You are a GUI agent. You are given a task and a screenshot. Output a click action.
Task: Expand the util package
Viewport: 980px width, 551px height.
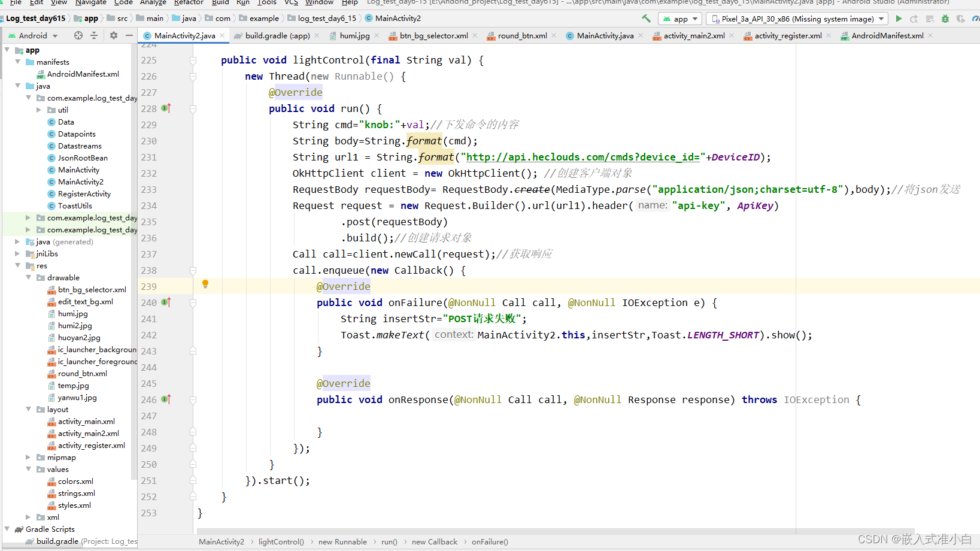[x=39, y=110]
